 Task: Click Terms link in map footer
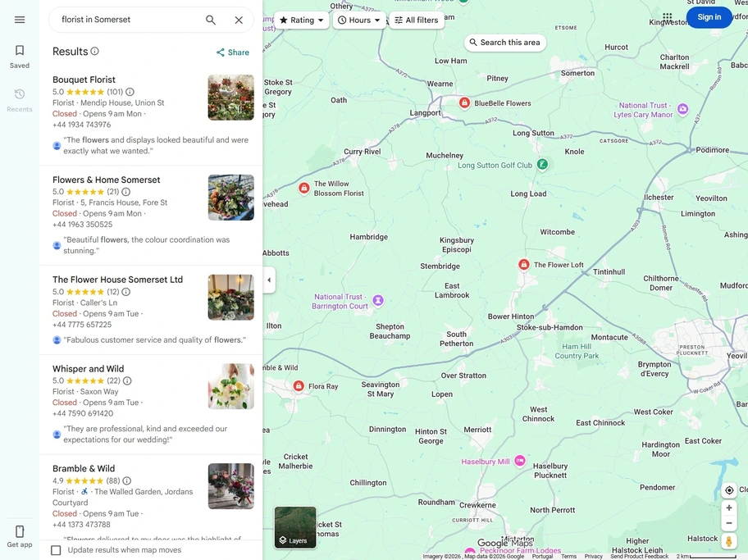[568, 556]
